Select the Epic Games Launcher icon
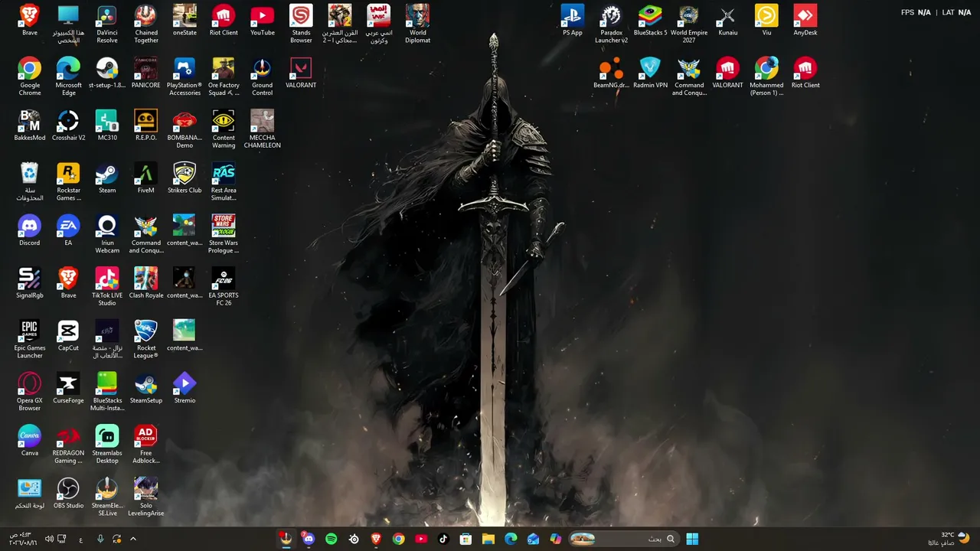 [29, 340]
